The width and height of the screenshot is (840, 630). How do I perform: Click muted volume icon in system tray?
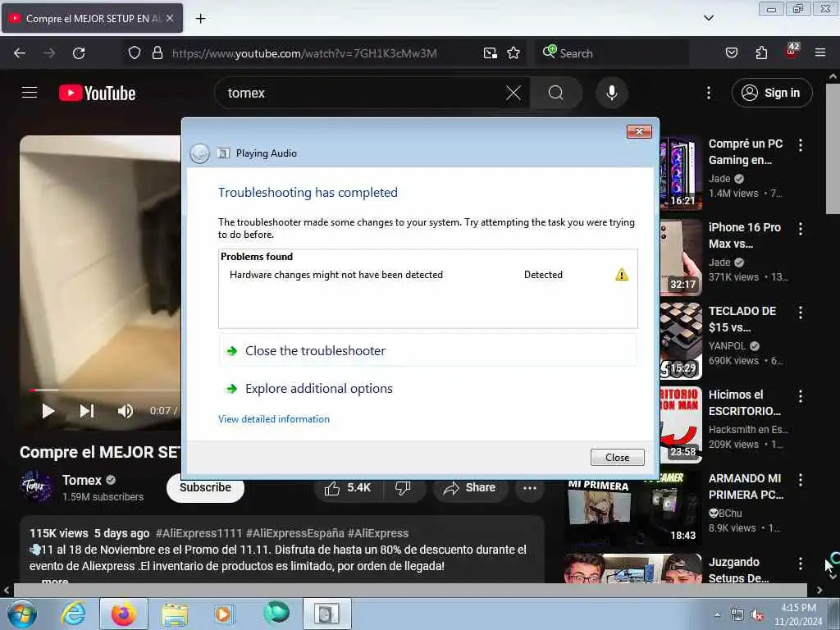click(757, 615)
